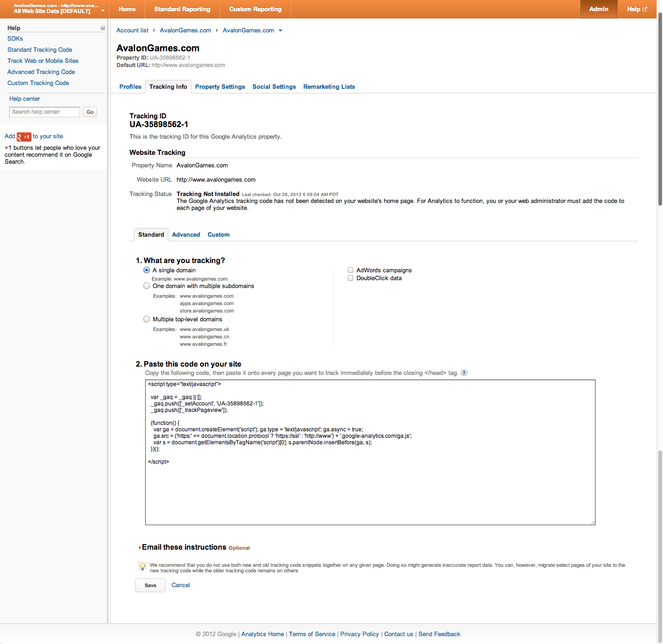
Task: Click the Cancel link
Action: (181, 585)
